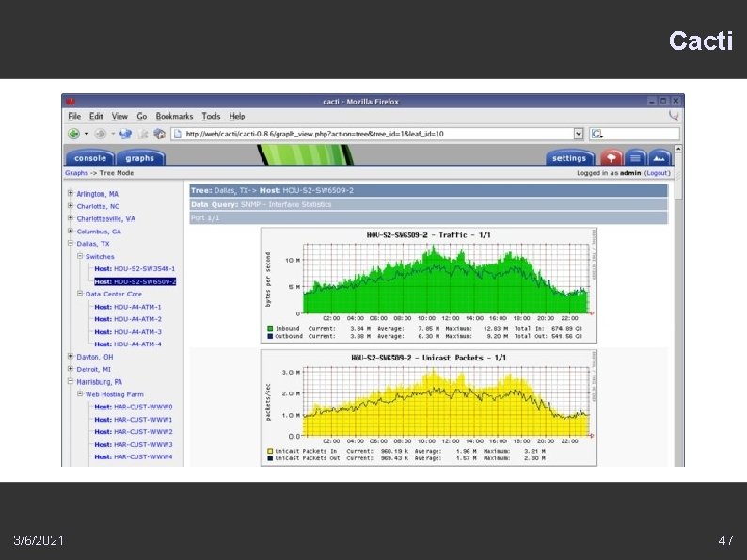Open the File menu
This screenshot has height=560, width=747.
(x=73, y=116)
